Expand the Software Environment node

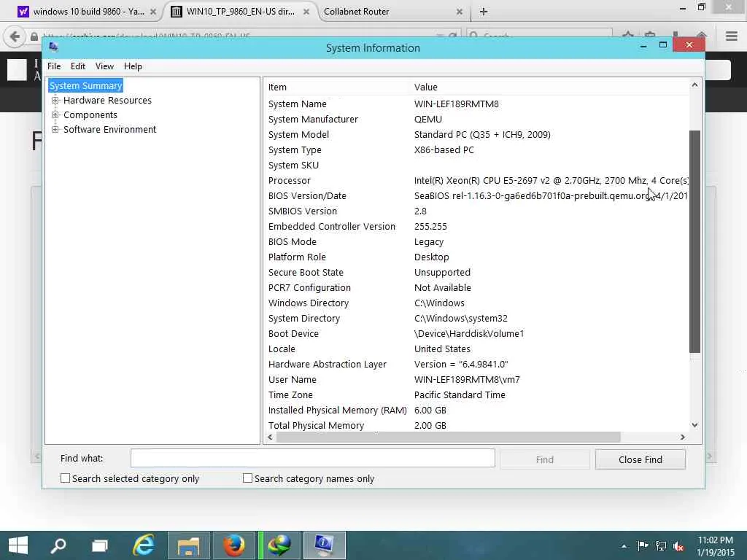(x=55, y=130)
